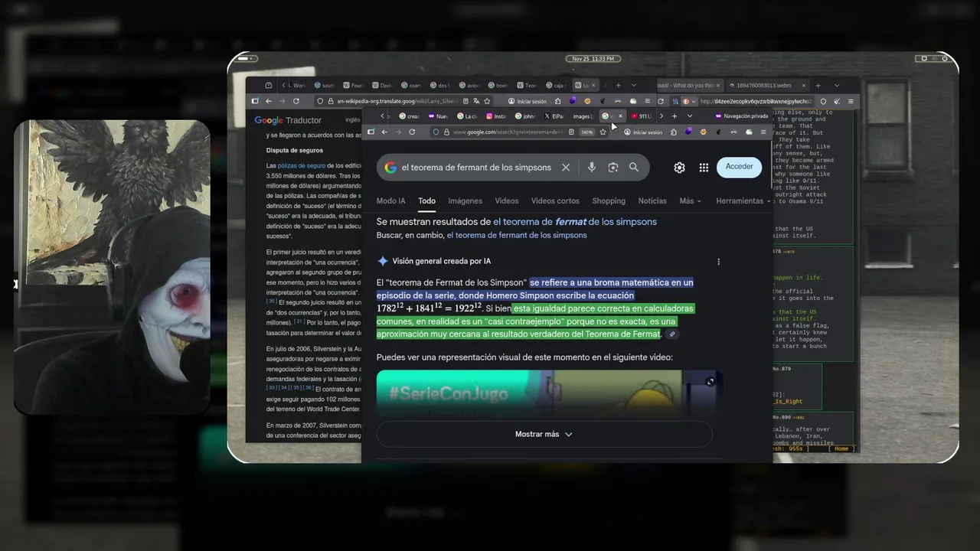Screen dimensions: 980x551
Task: Open AI overview three-dot options
Action: tap(718, 262)
